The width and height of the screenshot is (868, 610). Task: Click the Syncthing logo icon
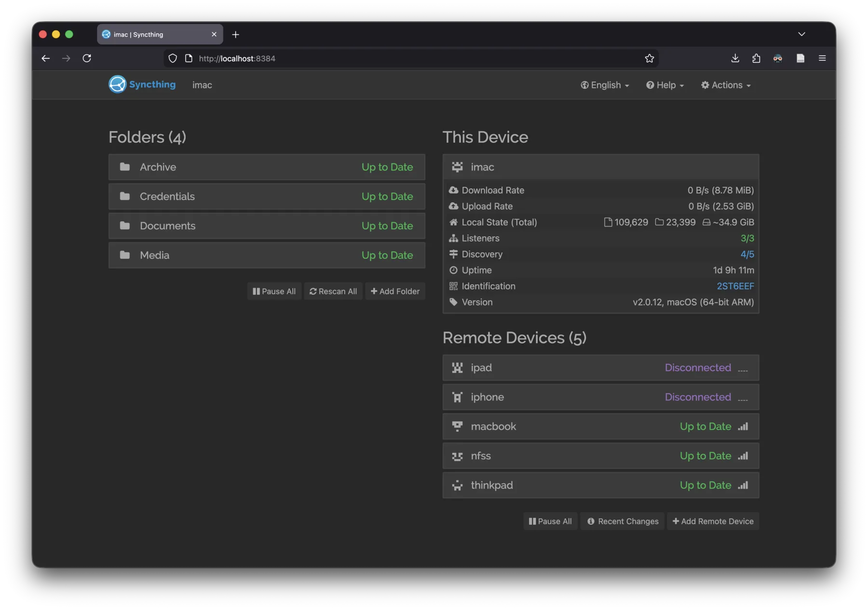point(117,84)
